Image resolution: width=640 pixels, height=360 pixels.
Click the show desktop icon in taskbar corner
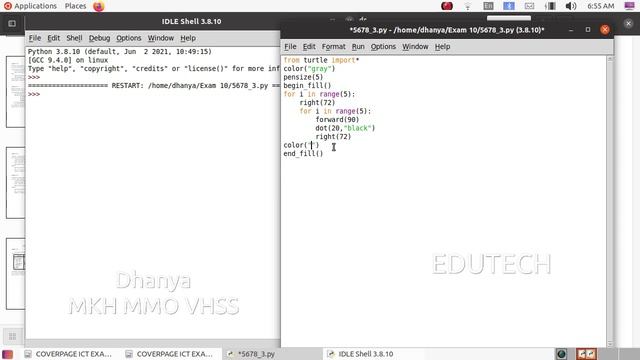7,354
